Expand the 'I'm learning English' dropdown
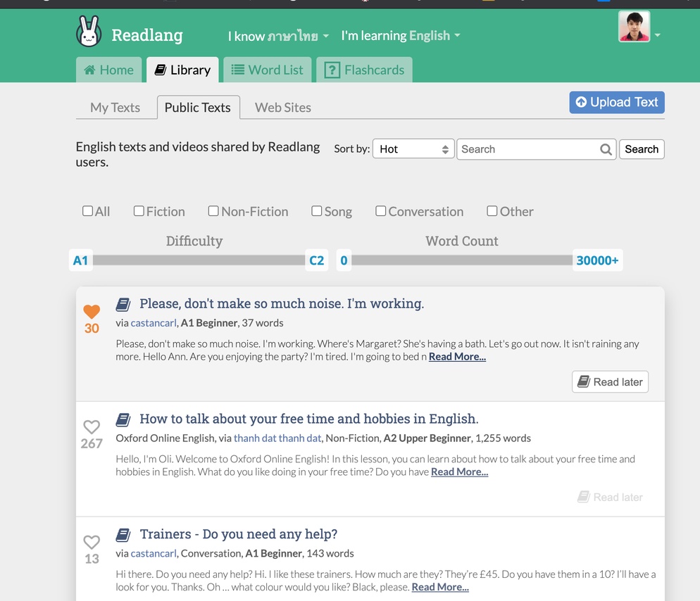The height and width of the screenshot is (601, 700). (401, 36)
